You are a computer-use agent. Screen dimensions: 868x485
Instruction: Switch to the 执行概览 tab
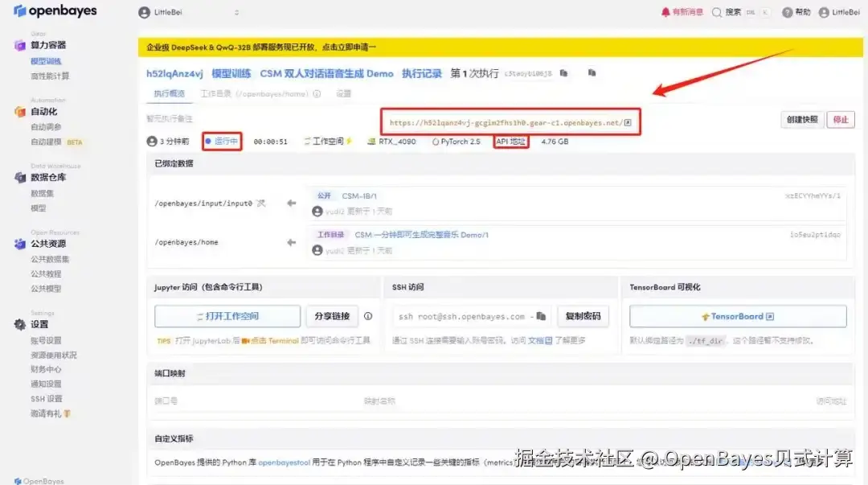pyautogui.click(x=170, y=93)
